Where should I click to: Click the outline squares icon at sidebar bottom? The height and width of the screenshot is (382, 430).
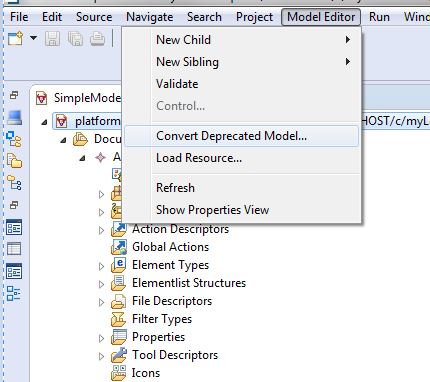pos(14,294)
